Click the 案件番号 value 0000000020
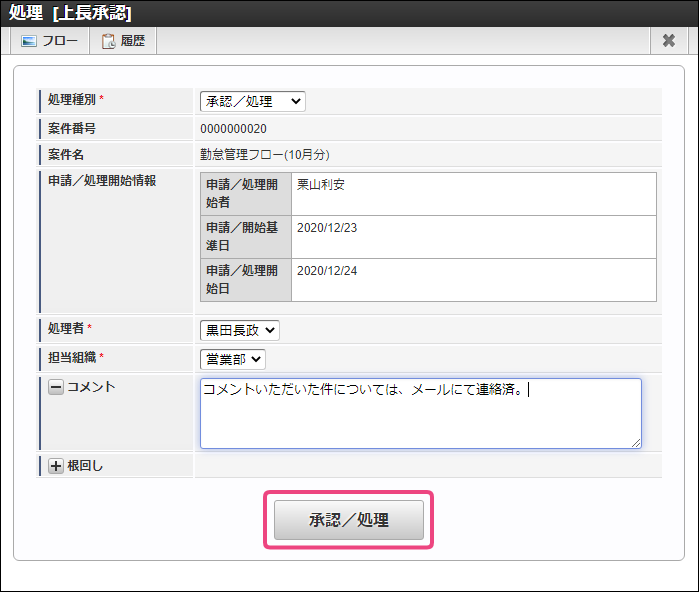699x592 pixels. pos(233,129)
